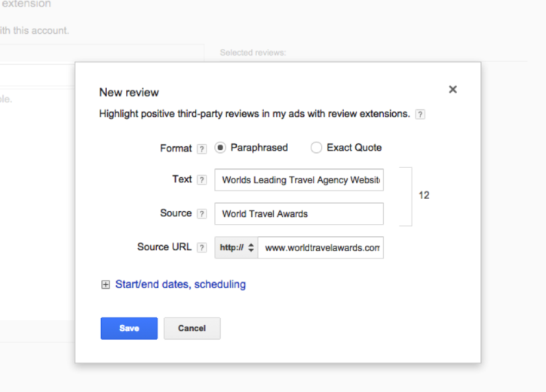The height and width of the screenshot is (392, 546).
Task: Select the 'New review' dialog title
Action: (x=129, y=92)
